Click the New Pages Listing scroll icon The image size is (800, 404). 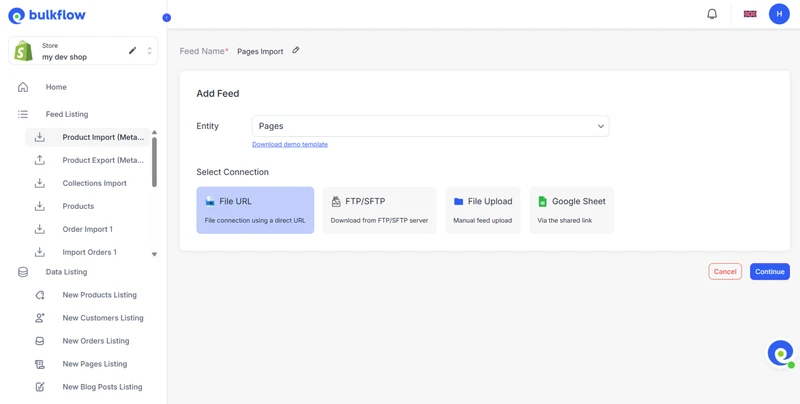(40, 364)
